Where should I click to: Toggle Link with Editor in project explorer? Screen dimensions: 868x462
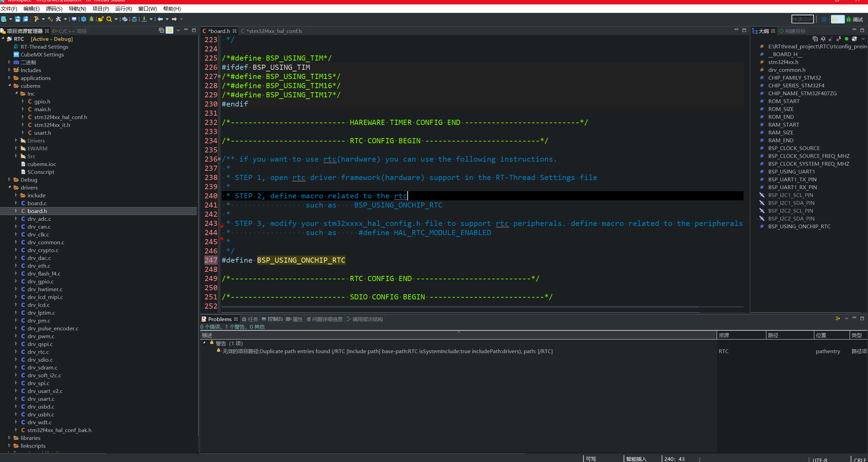[x=169, y=31]
